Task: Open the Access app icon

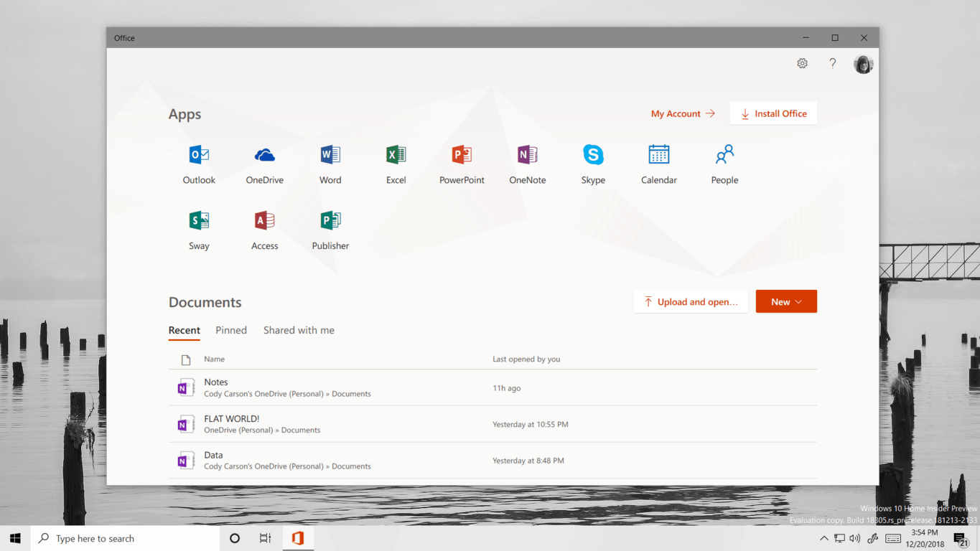Action: (265, 220)
